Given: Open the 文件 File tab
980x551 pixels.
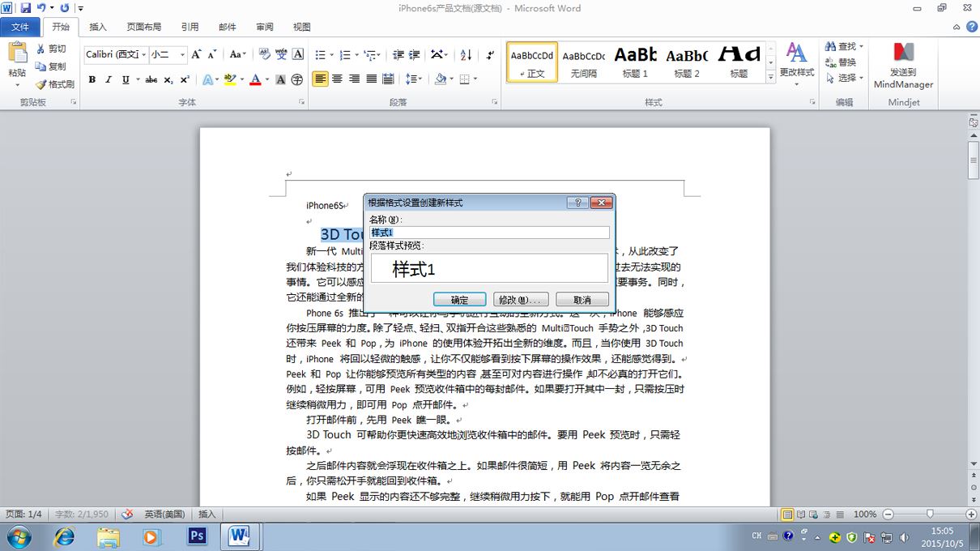Looking at the screenshot, I should pos(19,27).
